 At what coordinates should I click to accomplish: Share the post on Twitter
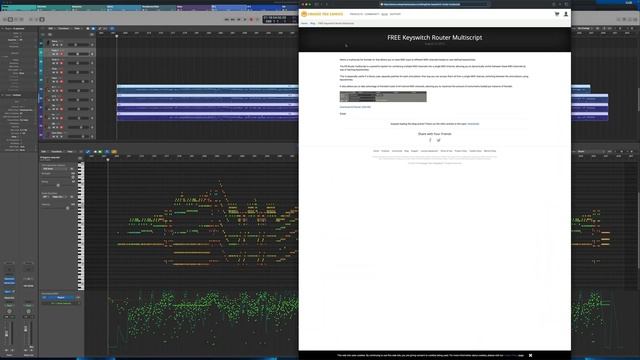click(439, 140)
